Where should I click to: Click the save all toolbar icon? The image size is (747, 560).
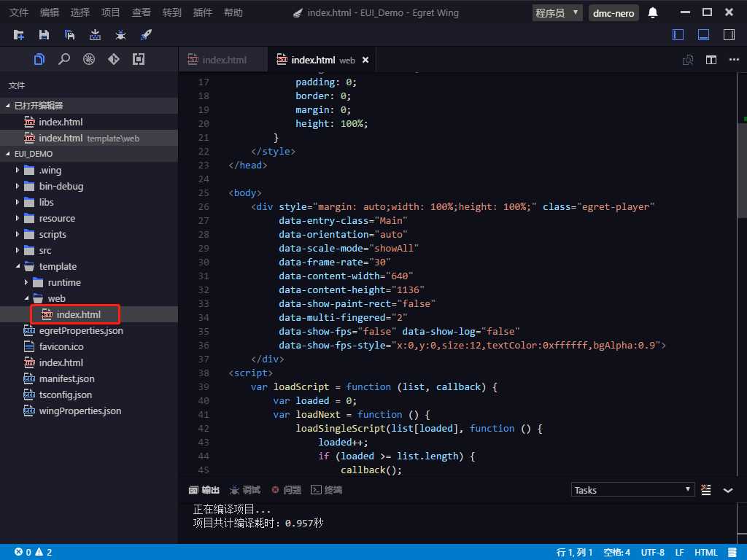pos(69,35)
